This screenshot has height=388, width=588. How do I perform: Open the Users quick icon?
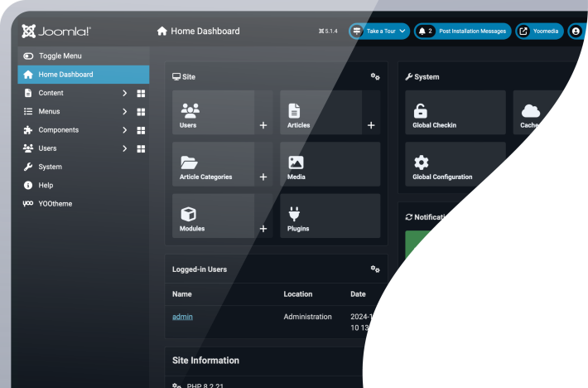pos(213,112)
